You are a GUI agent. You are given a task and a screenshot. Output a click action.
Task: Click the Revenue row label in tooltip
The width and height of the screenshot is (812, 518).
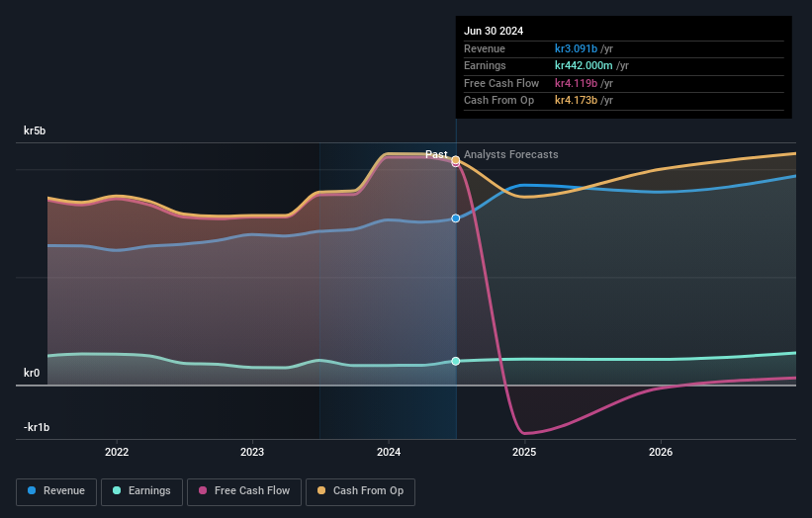[x=485, y=48]
